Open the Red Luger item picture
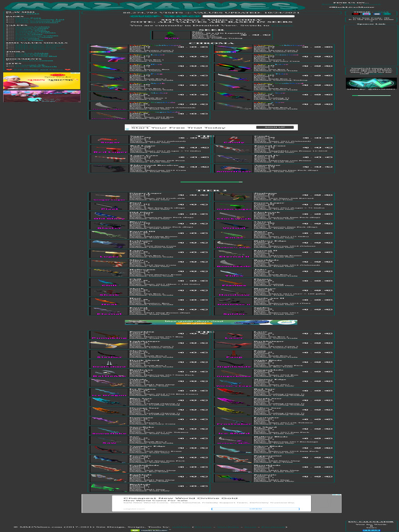The width and height of the screenshot is (399, 532). (x=109, y=149)
